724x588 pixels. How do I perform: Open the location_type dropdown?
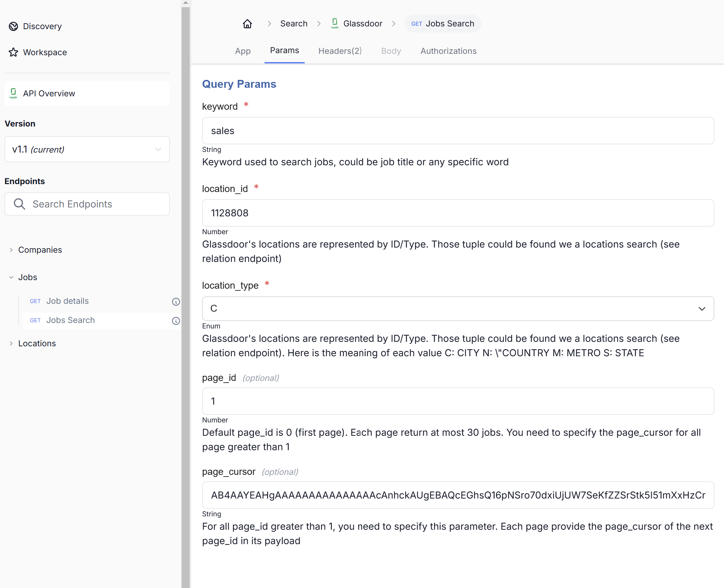click(x=458, y=309)
